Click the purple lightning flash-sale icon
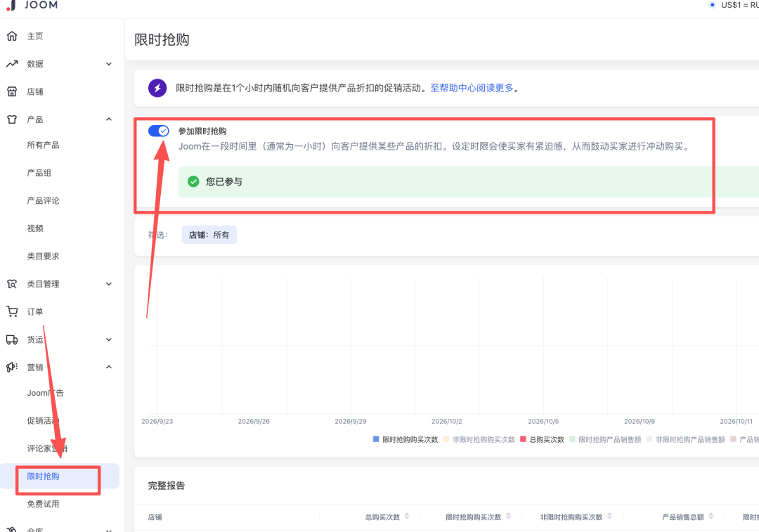Viewport: 759px width, 532px height. point(157,88)
